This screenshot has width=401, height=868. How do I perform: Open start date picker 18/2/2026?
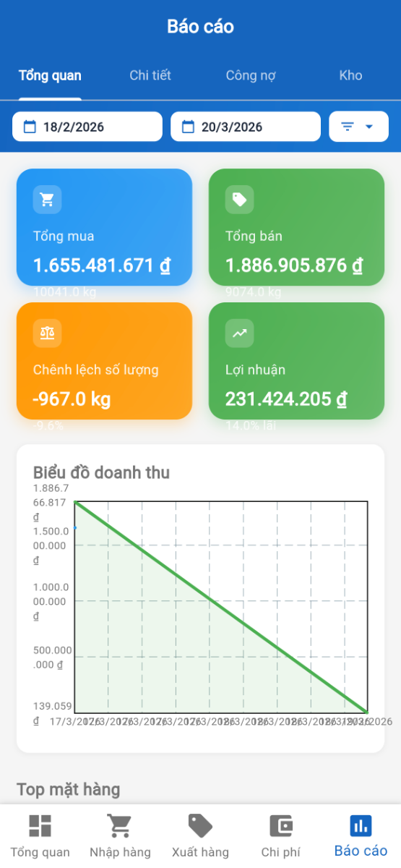coord(87,127)
